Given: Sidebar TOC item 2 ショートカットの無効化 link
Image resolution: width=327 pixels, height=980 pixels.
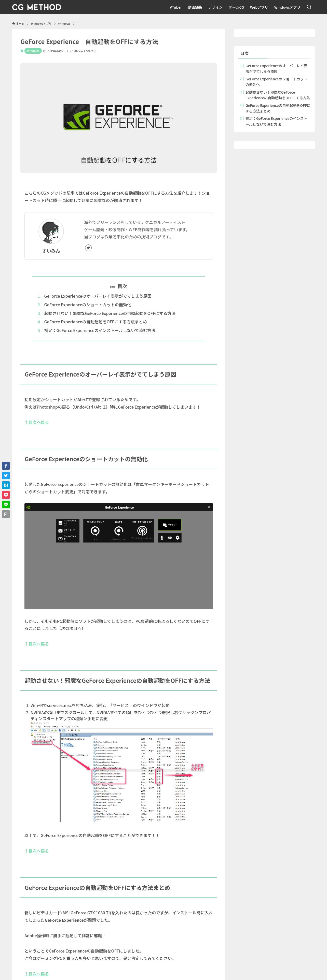Looking at the screenshot, I should click(x=276, y=82).
